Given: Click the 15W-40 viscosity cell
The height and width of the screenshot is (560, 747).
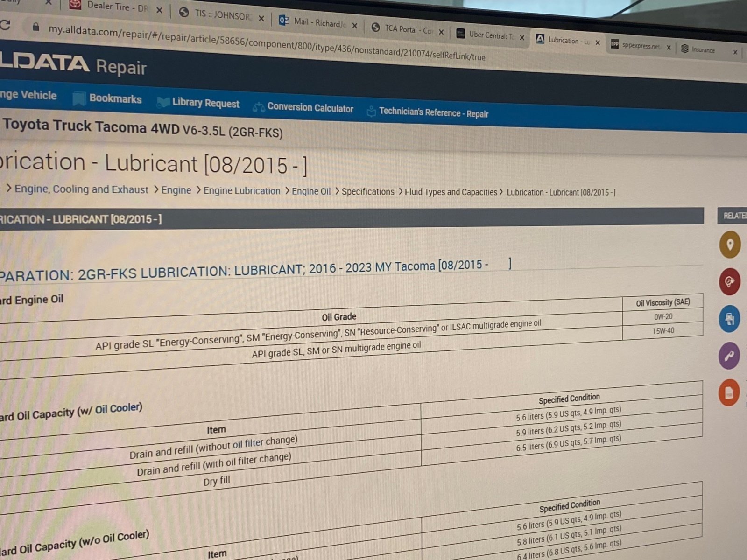Looking at the screenshot, I should coord(663,331).
